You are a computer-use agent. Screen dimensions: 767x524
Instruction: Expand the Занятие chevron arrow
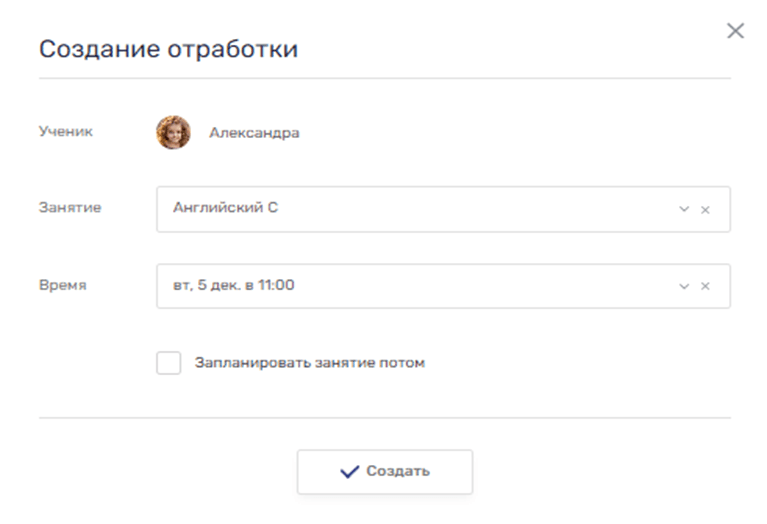pos(684,210)
